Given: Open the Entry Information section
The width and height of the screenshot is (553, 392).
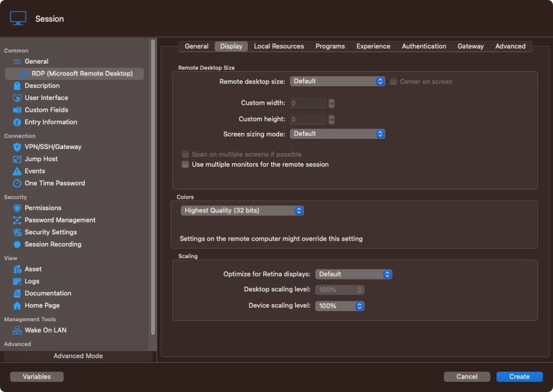Looking at the screenshot, I should (51, 122).
